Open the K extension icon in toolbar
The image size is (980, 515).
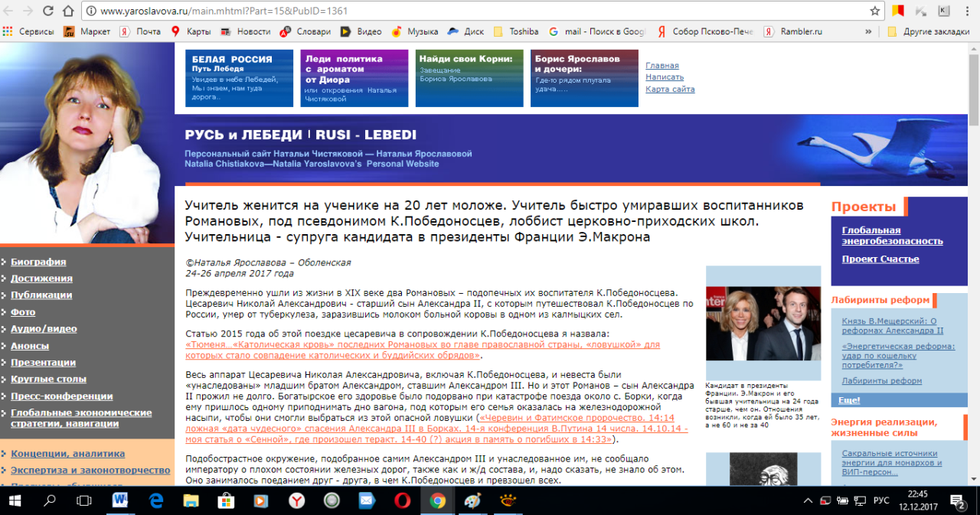(x=943, y=11)
